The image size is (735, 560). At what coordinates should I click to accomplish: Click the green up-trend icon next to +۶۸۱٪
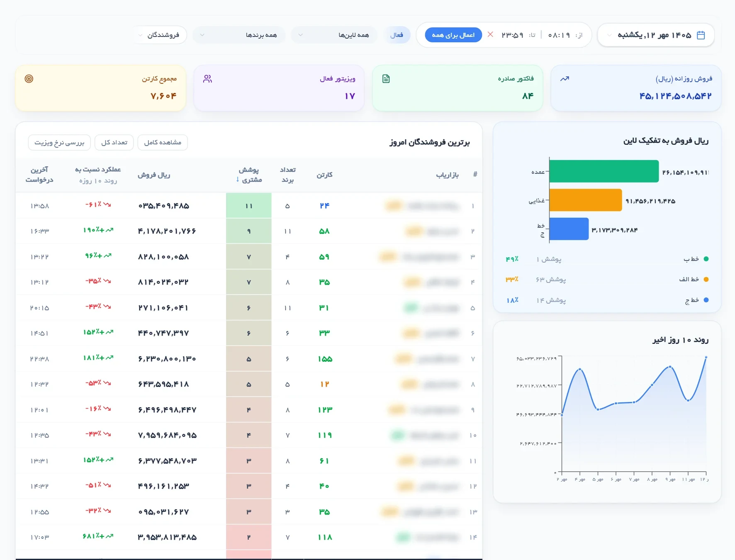[110, 536]
